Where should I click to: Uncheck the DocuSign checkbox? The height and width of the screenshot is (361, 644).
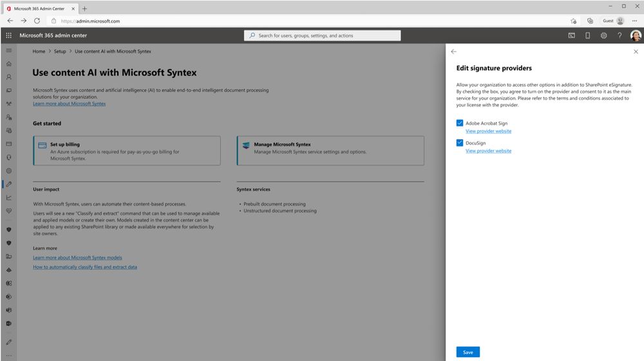coord(460,142)
